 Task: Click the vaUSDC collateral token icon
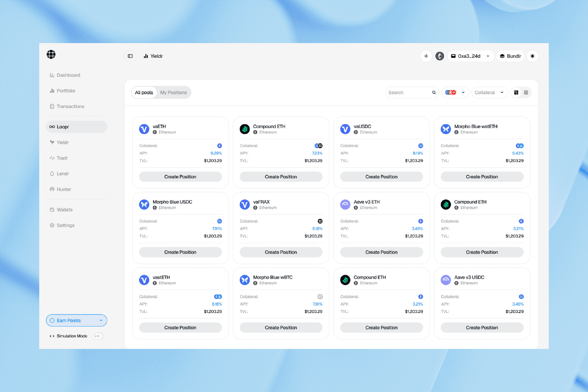pyautogui.click(x=420, y=146)
